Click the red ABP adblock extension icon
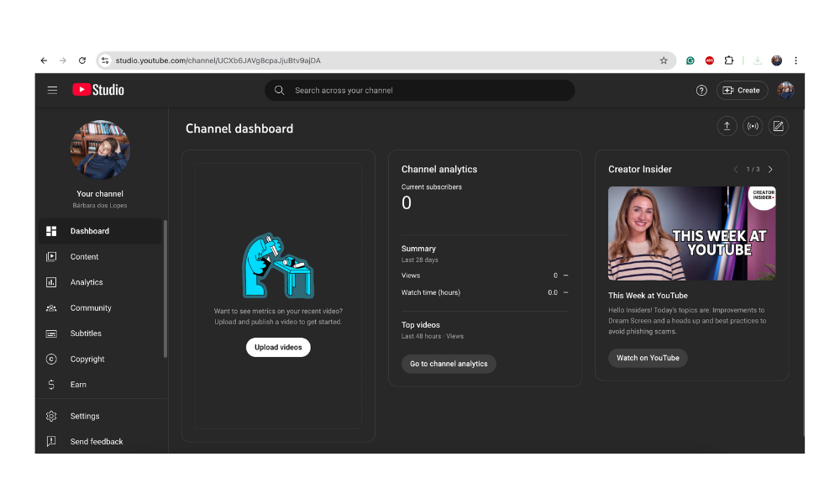Image resolution: width=840 pixels, height=504 pixels. [x=709, y=60]
